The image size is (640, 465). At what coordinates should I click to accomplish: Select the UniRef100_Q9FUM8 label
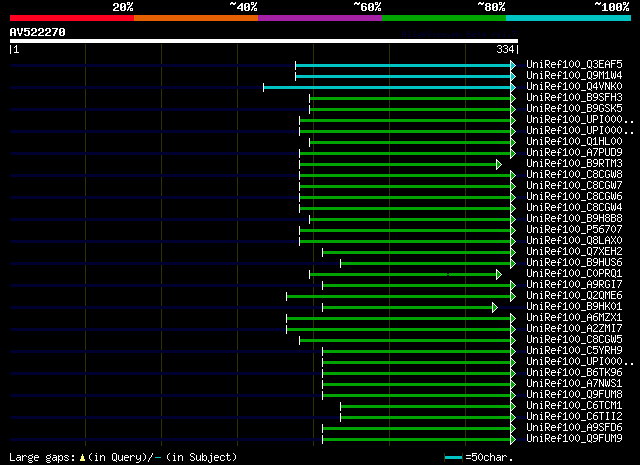[574, 395]
